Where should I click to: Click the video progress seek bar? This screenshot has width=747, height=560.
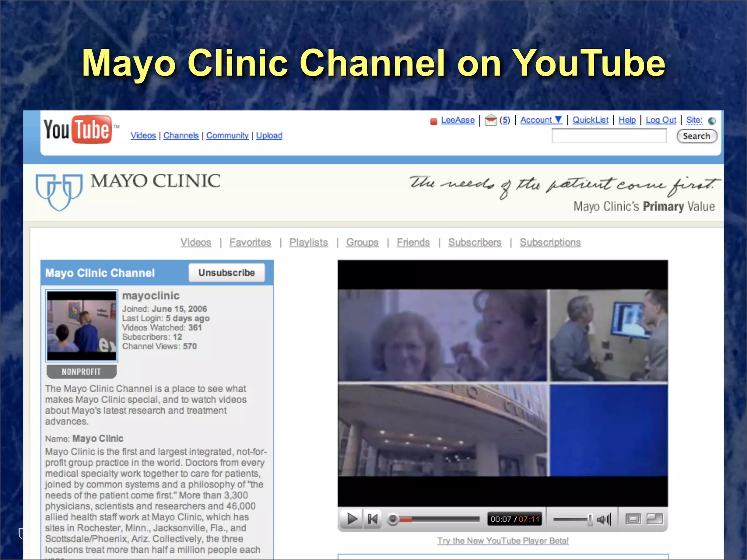coord(438,519)
